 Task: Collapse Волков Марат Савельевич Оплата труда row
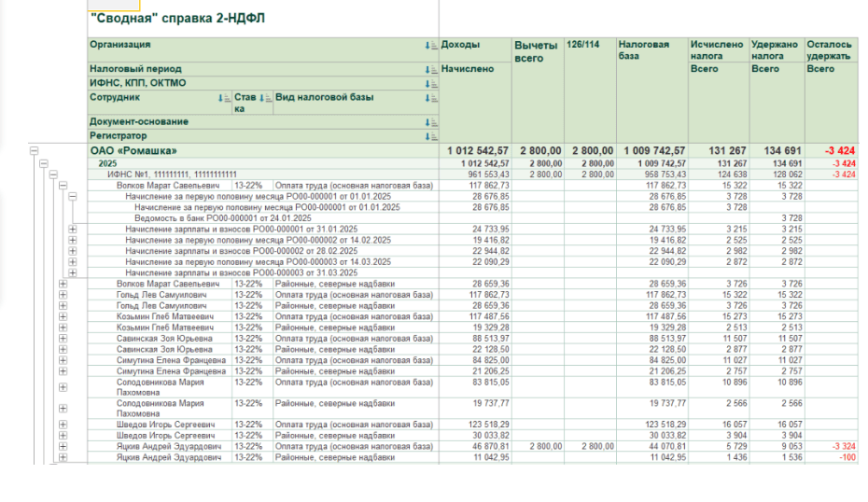(63, 186)
